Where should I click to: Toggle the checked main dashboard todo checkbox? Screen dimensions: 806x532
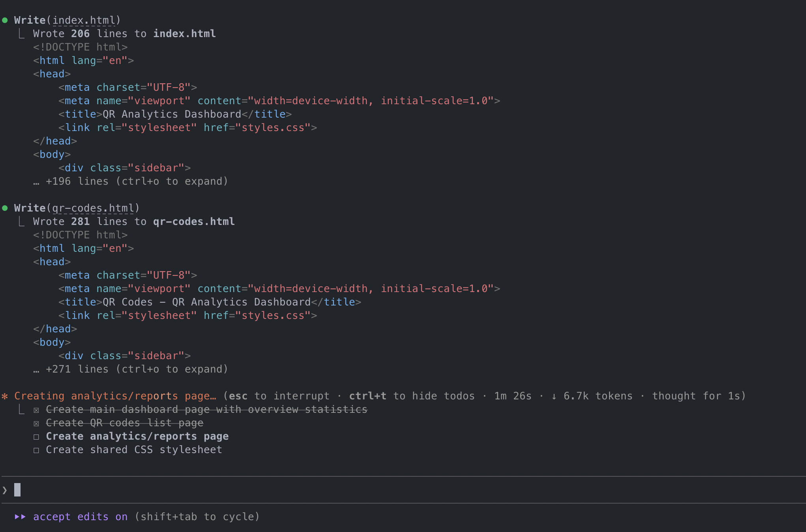[36, 410]
